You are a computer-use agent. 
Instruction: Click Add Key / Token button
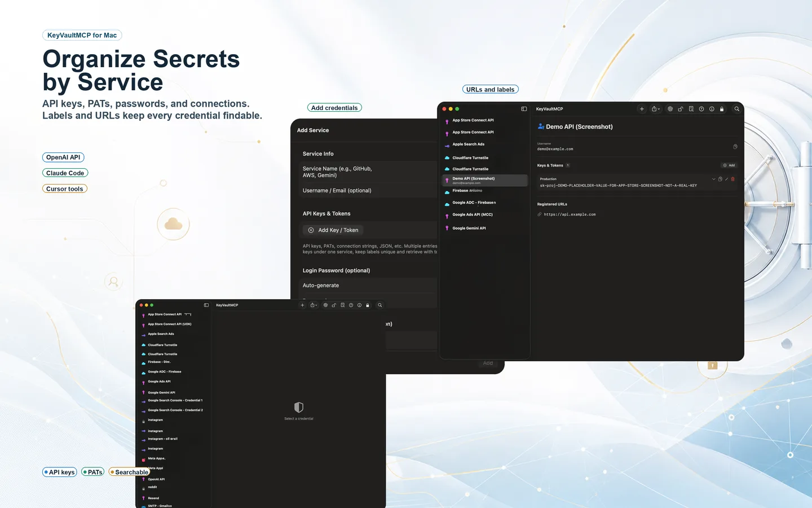pyautogui.click(x=333, y=230)
